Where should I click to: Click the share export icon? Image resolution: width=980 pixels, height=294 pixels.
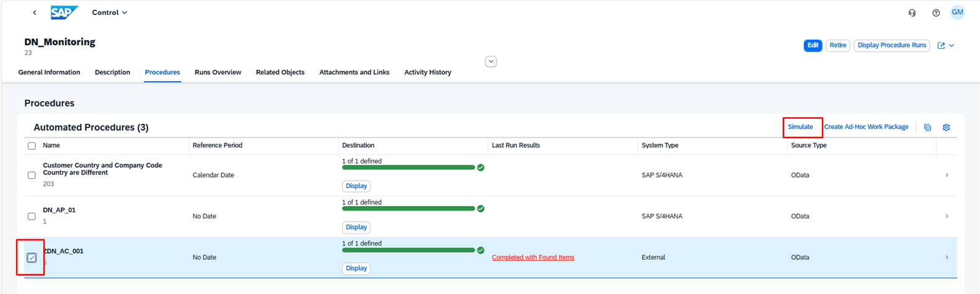click(x=941, y=45)
